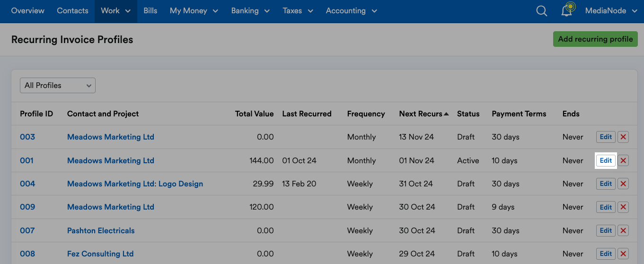This screenshot has width=644, height=264.
Task: Select the 13 Nov 24 next recurs cell
Action: [x=416, y=137]
